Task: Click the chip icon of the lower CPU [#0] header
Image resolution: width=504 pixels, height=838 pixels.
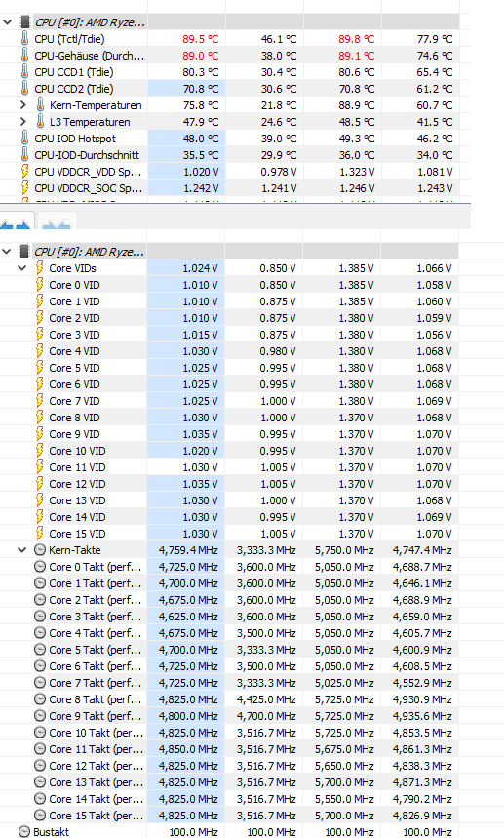Action: click(x=24, y=251)
